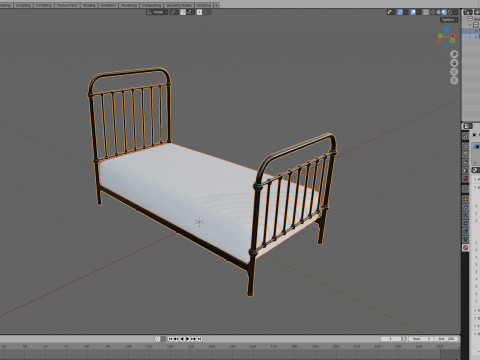Open the Object properties tab

(466, 199)
